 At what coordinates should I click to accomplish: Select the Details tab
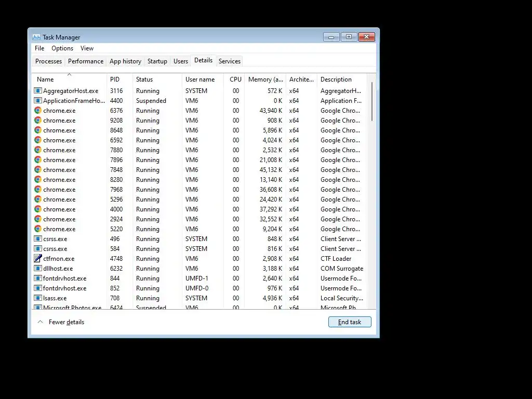(x=203, y=60)
